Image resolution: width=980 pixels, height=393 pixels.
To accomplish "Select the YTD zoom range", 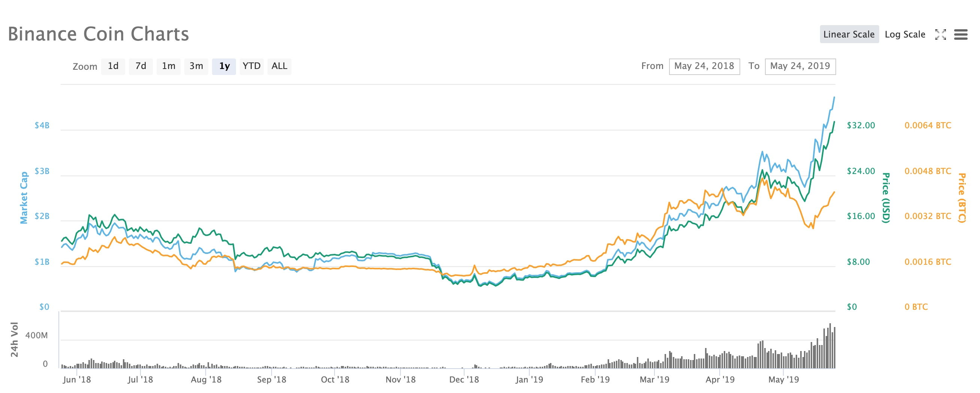I will 251,66.
